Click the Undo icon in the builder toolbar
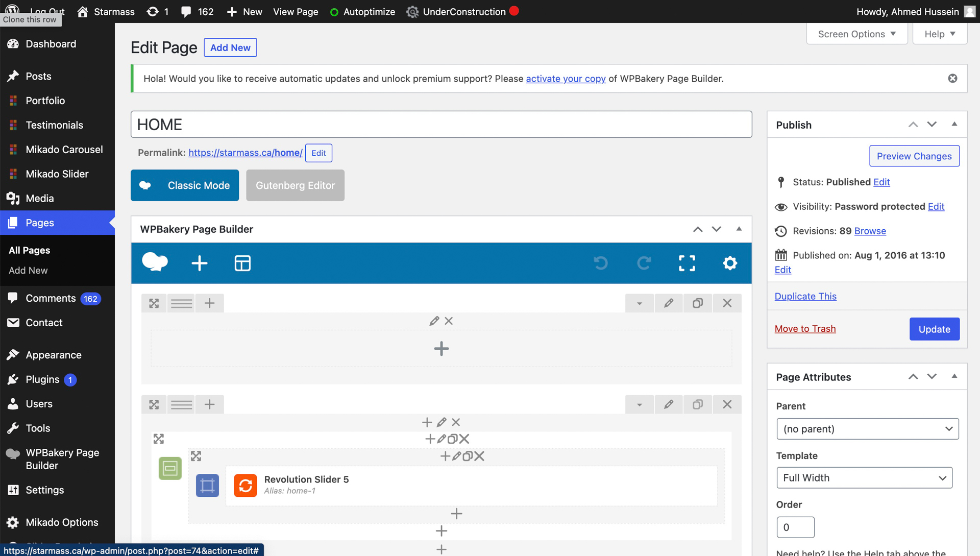 point(601,263)
